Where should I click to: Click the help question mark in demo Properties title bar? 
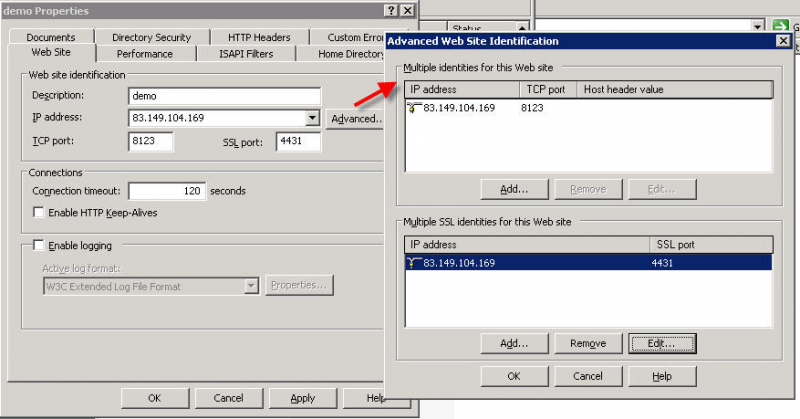391,10
